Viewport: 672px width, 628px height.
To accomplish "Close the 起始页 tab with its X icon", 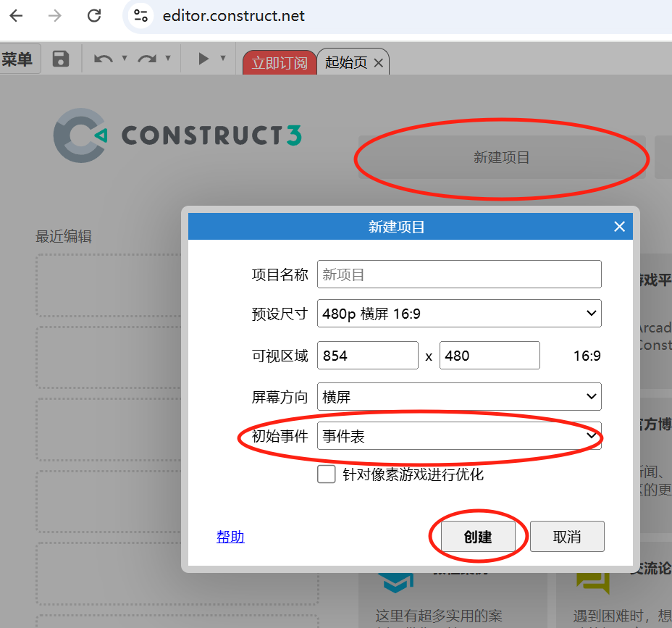I will 379,62.
